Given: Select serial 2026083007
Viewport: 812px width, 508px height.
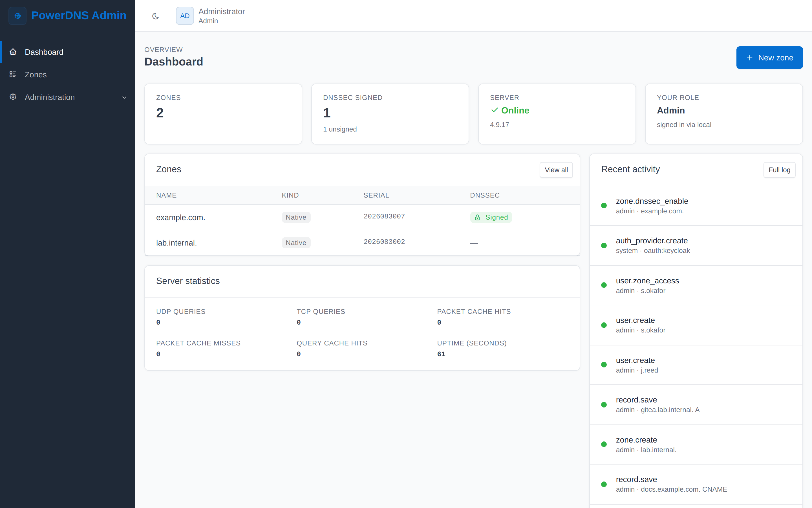Looking at the screenshot, I should click(384, 216).
